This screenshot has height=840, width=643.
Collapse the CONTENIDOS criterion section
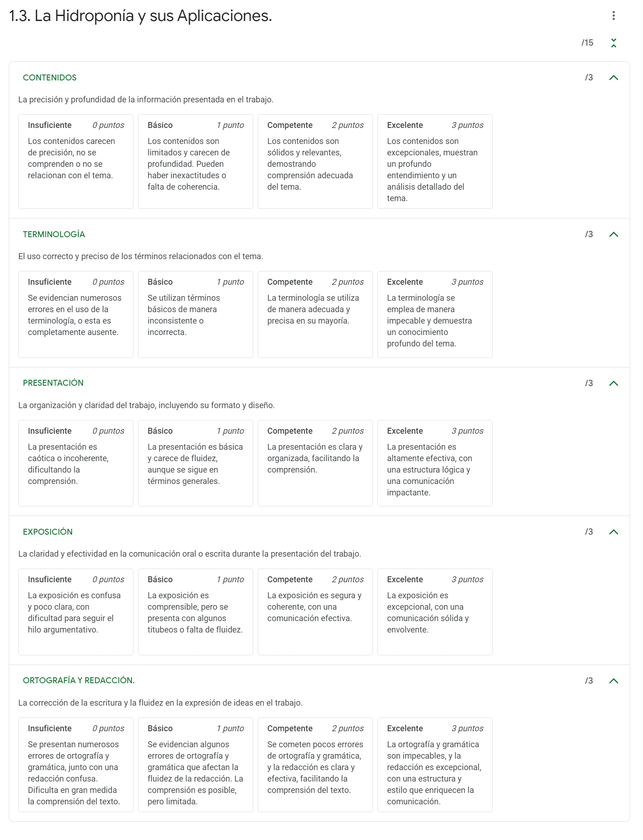[614, 78]
